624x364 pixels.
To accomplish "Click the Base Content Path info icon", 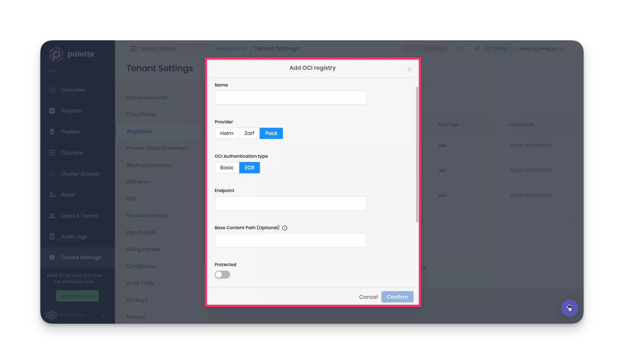I will [285, 228].
